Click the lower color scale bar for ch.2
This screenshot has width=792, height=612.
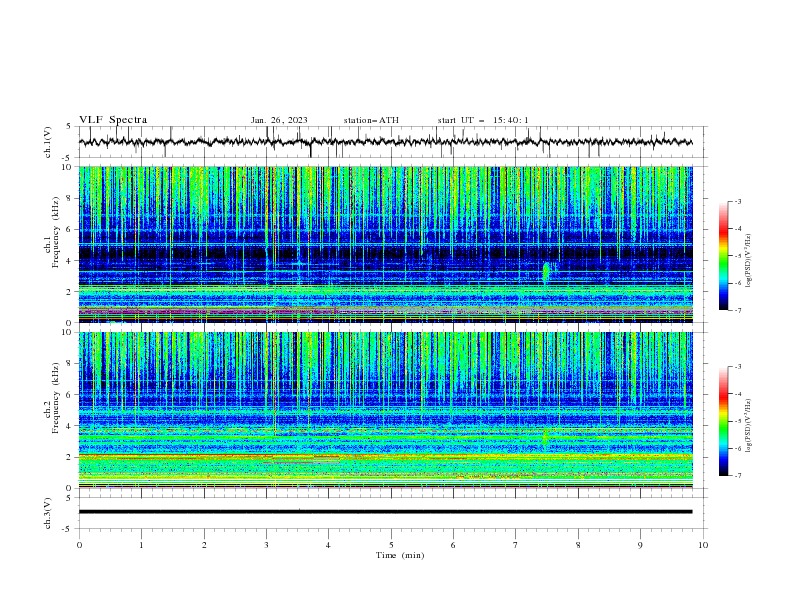pyautogui.click(x=723, y=421)
